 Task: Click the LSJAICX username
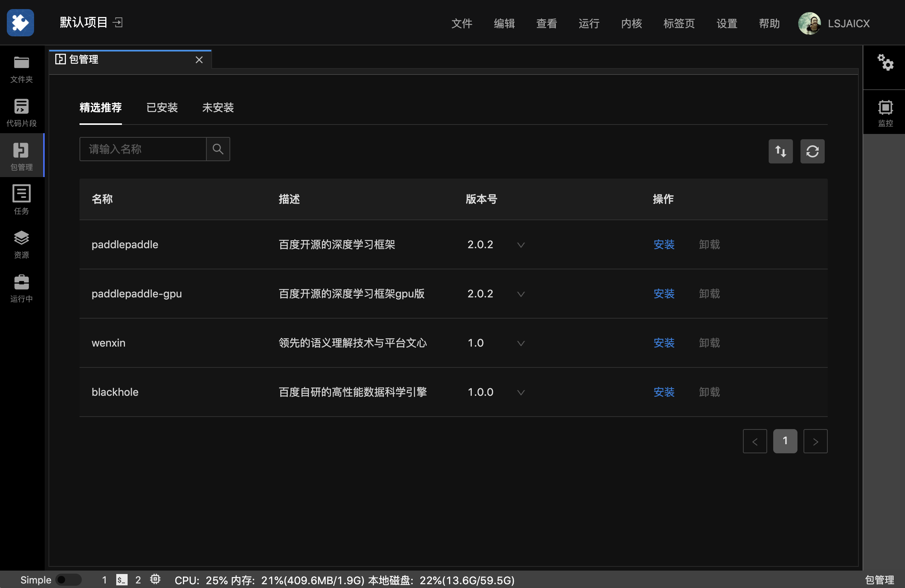(849, 23)
